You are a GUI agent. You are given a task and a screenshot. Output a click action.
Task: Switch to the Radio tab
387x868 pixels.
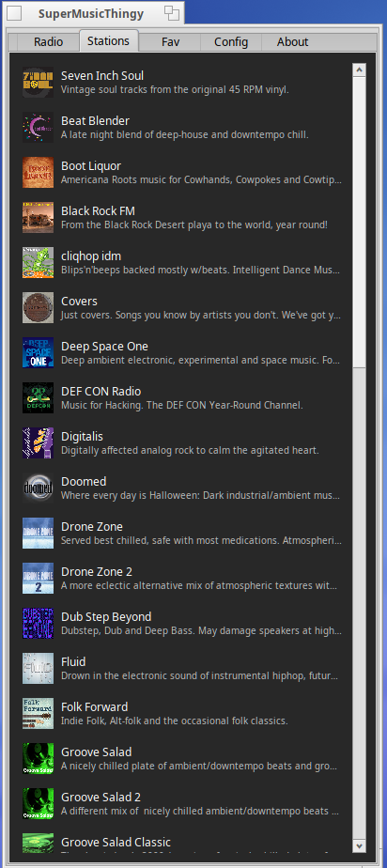[48, 42]
